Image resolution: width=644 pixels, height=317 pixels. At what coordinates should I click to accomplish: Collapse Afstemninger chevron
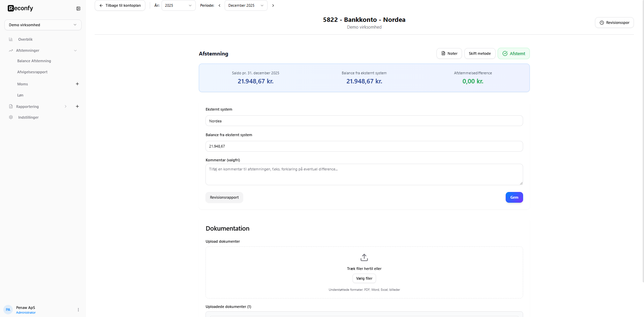click(x=75, y=50)
